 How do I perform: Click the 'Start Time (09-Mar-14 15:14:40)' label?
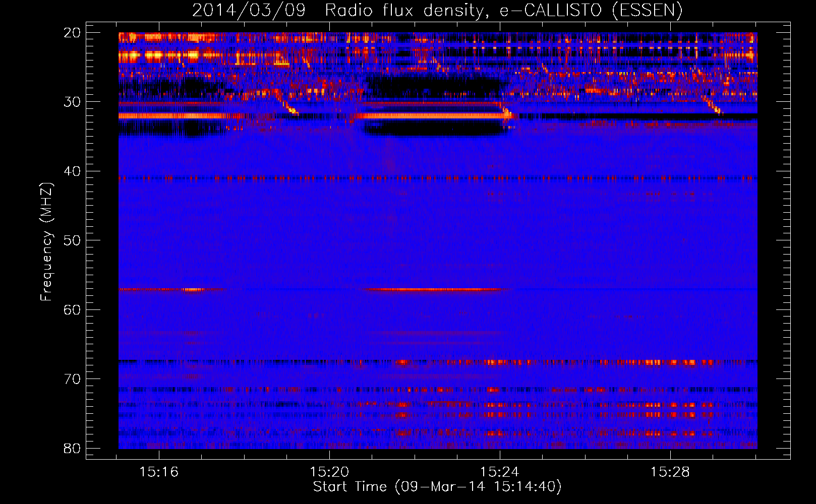pos(437,487)
